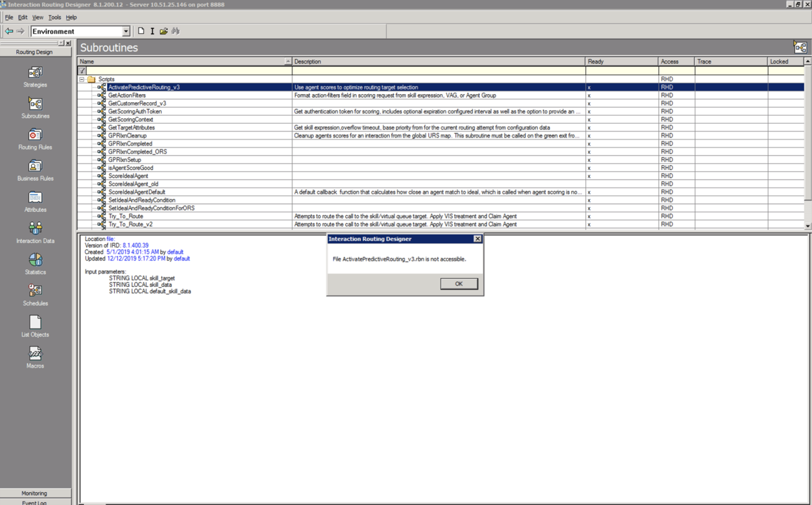Select the Attributes sidebar icon
Viewport: 812px width, 505px height.
click(35, 197)
